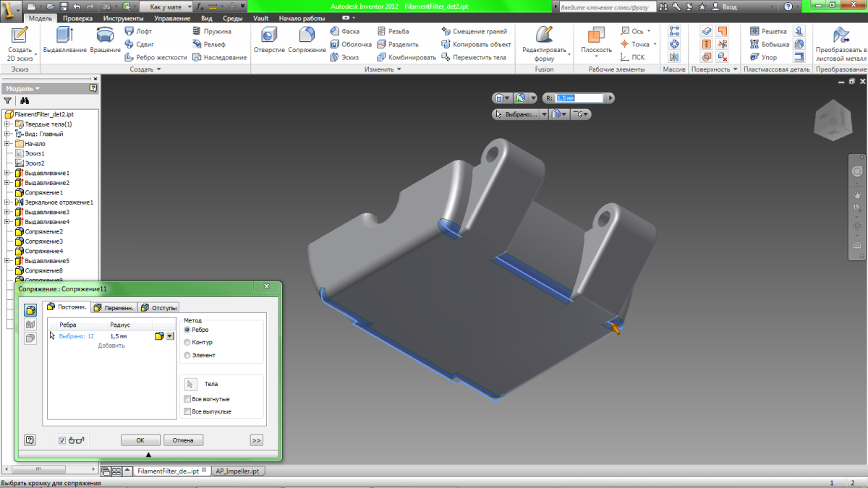The height and width of the screenshot is (488, 868).
Task: Open the Плоскость (Plane) work feature tool
Action: (596, 36)
